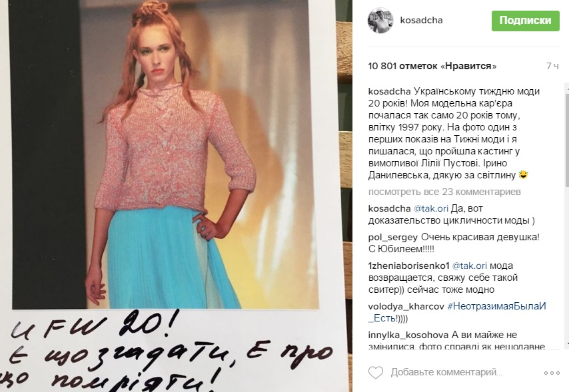Image resolution: width=569 pixels, height=392 pixels.
Task: Open 1zheniaborisenko1 commenter profile
Action: [408, 266]
